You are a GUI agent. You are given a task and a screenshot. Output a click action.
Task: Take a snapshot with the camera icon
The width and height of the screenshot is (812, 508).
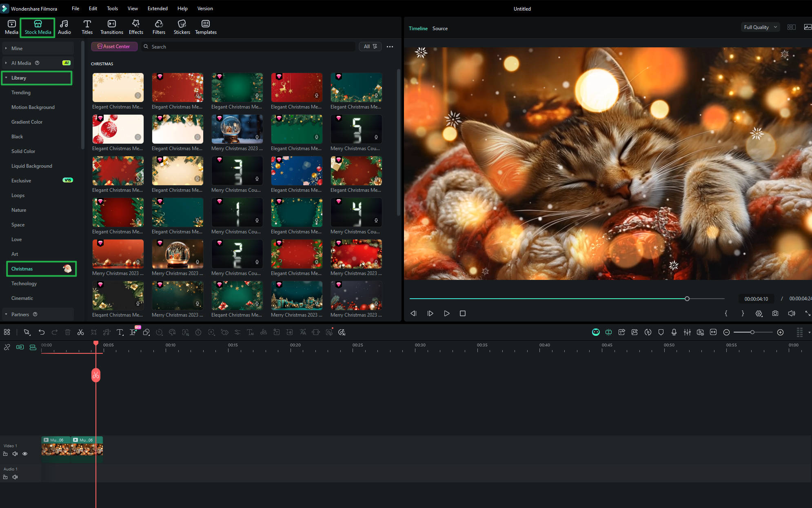point(775,313)
